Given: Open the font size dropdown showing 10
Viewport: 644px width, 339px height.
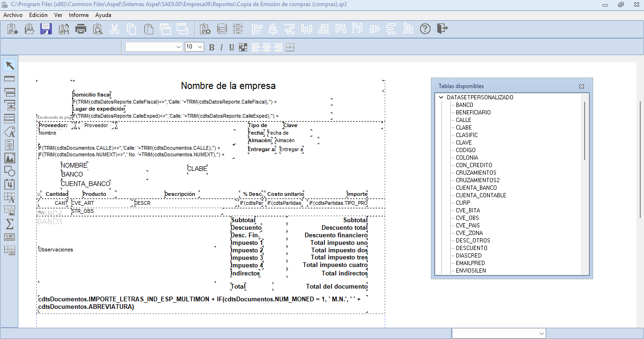Looking at the screenshot, I should click(199, 47).
